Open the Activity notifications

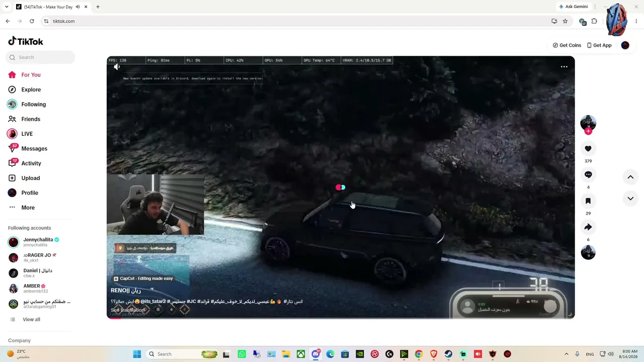pos(25,163)
